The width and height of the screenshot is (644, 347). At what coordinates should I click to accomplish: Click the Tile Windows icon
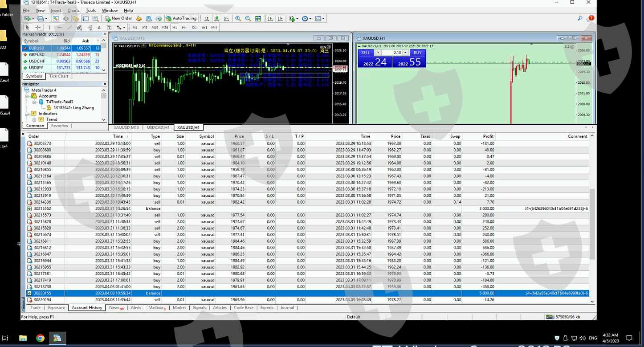[258, 19]
